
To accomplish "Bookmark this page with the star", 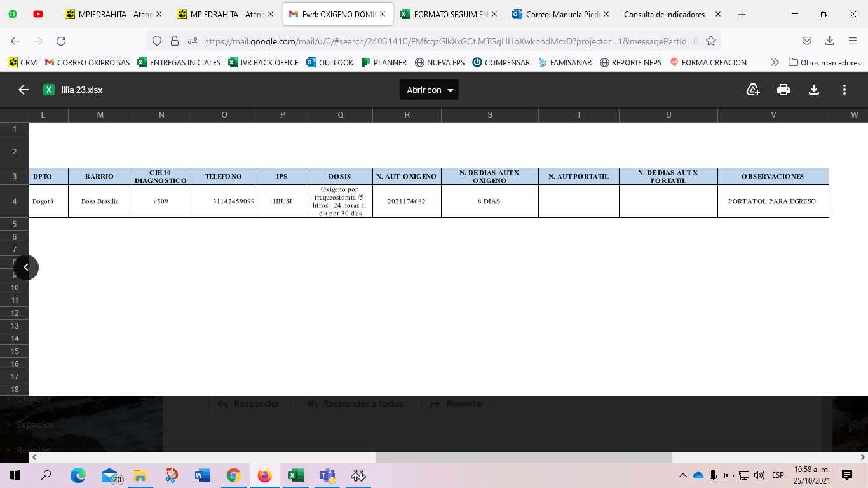I will (711, 41).
